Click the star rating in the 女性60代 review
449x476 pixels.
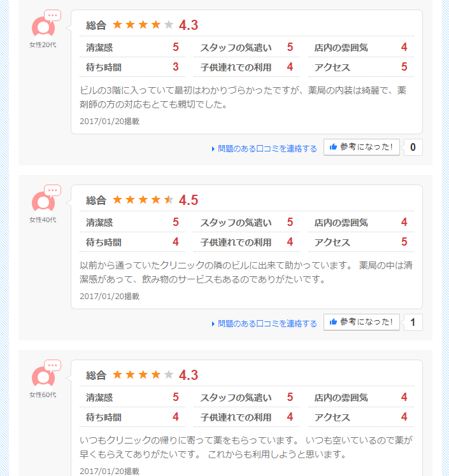click(x=143, y=375)
